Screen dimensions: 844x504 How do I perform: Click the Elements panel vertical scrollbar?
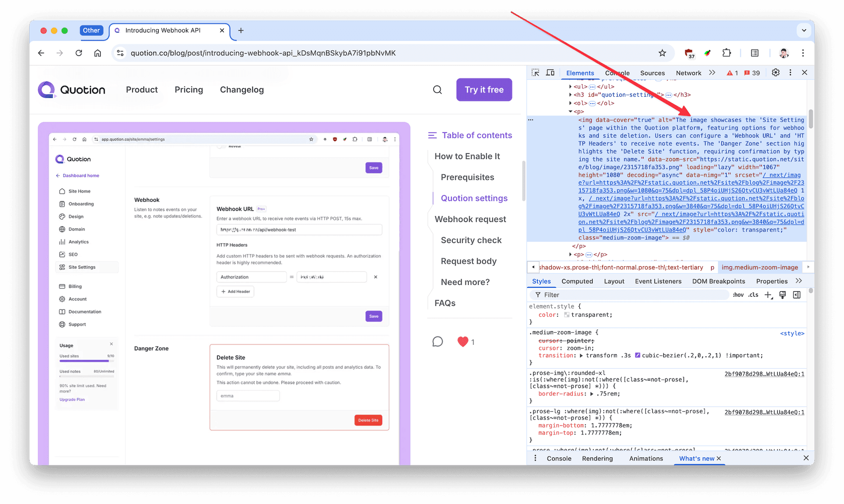click(811, 119)
